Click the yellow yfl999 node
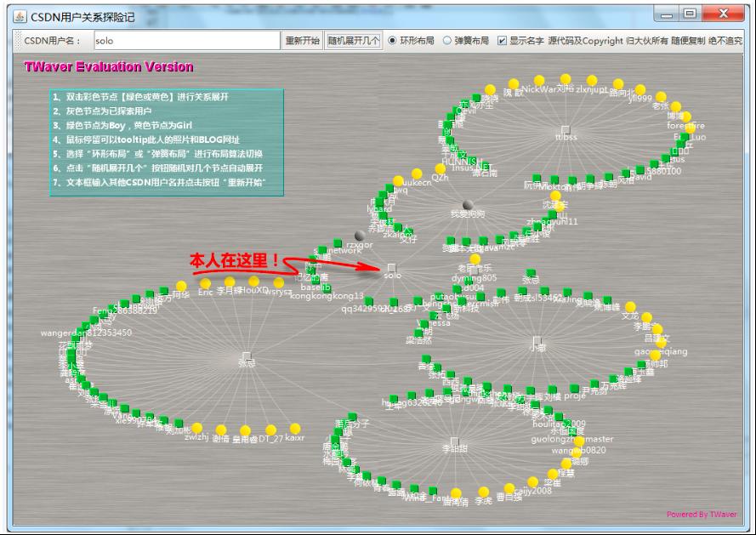 (x=640, y=89)
